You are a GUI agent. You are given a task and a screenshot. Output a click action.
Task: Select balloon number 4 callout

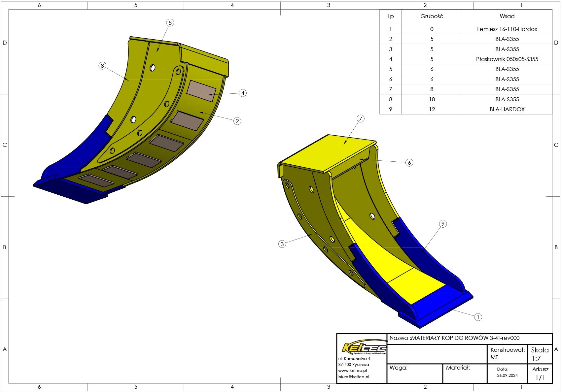coord(243,93)
